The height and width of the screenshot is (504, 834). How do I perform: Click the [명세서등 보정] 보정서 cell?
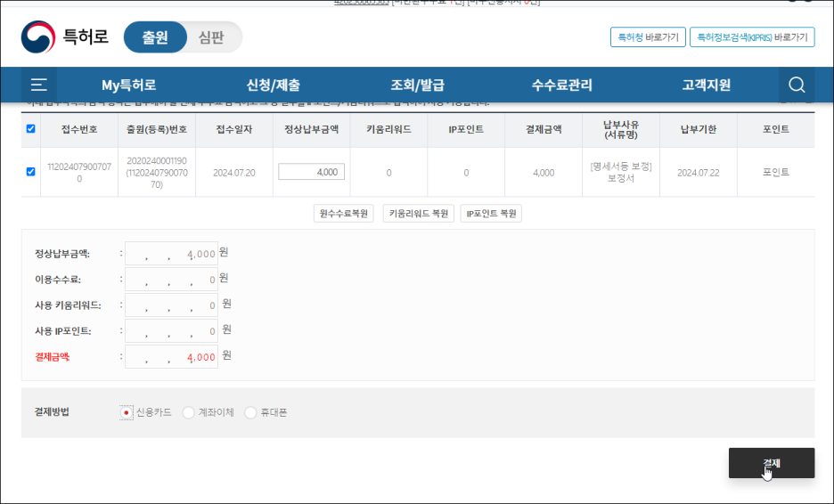click(621, 172)
